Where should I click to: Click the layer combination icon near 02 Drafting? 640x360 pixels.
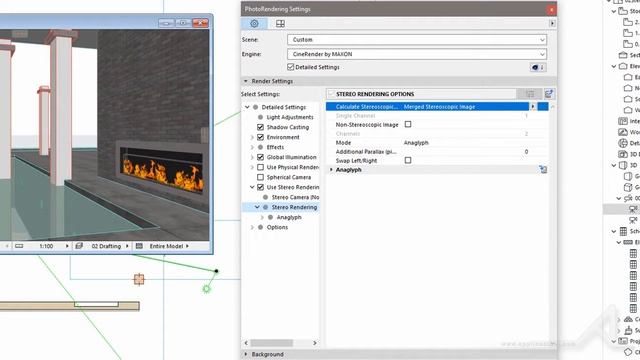coord(79,246)
